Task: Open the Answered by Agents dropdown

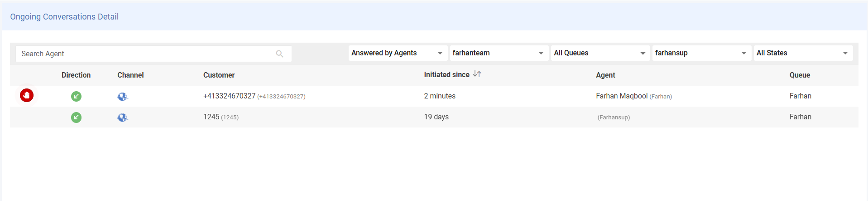Action: (397, 53)
